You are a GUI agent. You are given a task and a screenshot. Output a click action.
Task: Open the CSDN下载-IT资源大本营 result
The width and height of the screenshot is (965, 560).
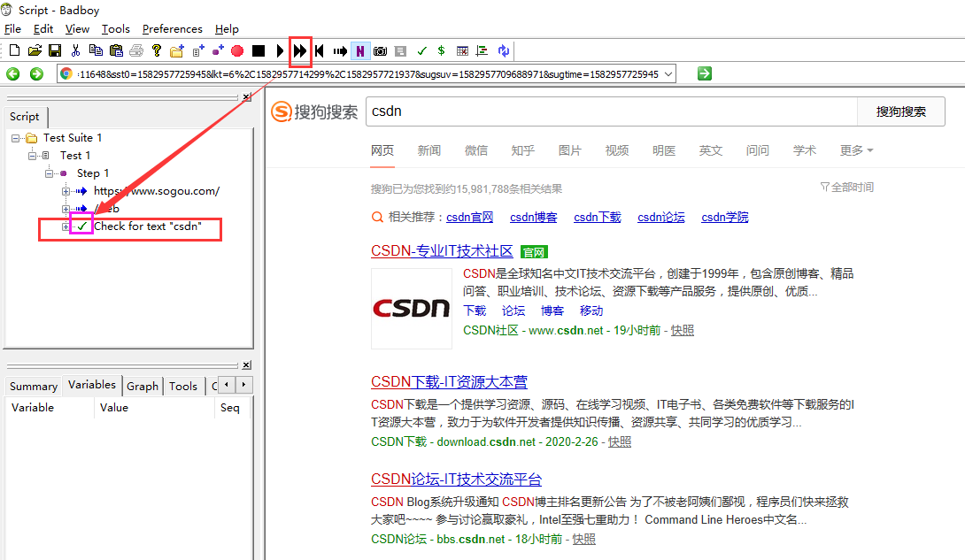click(x=449, y=381)
